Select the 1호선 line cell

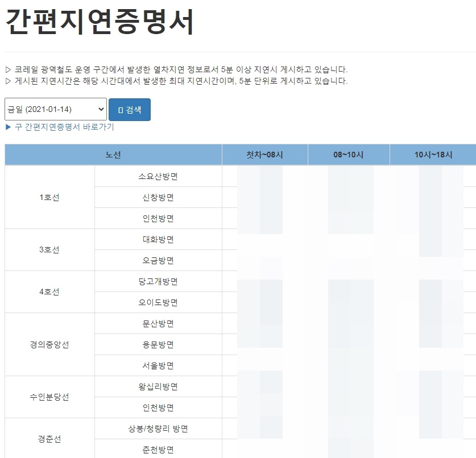(x=49, y=197)
